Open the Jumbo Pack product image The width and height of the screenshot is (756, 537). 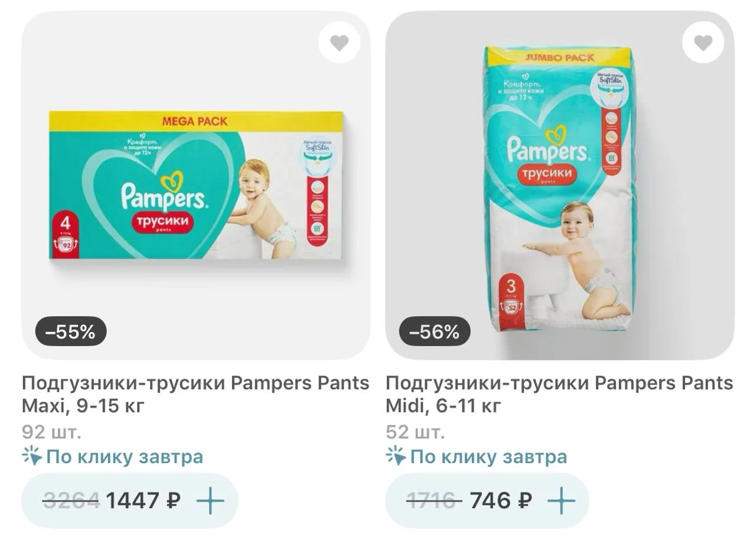click(x=560, y=185)
